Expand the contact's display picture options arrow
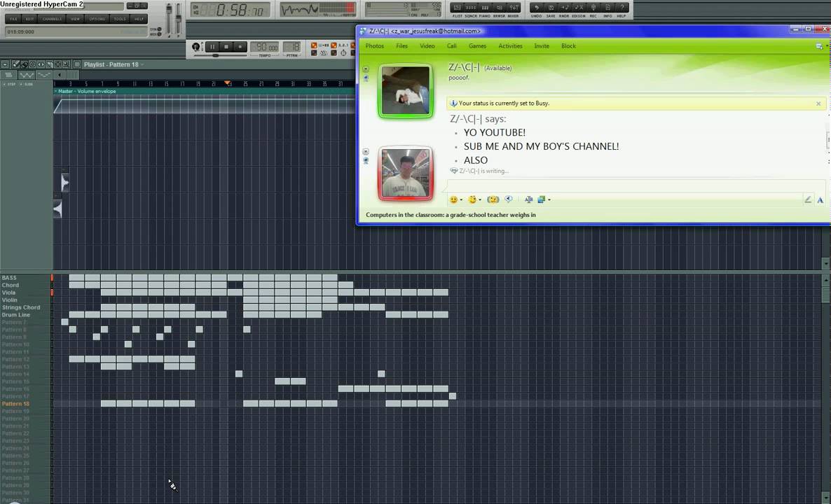This screenshot has width=831, height=504. coord(366,69)
